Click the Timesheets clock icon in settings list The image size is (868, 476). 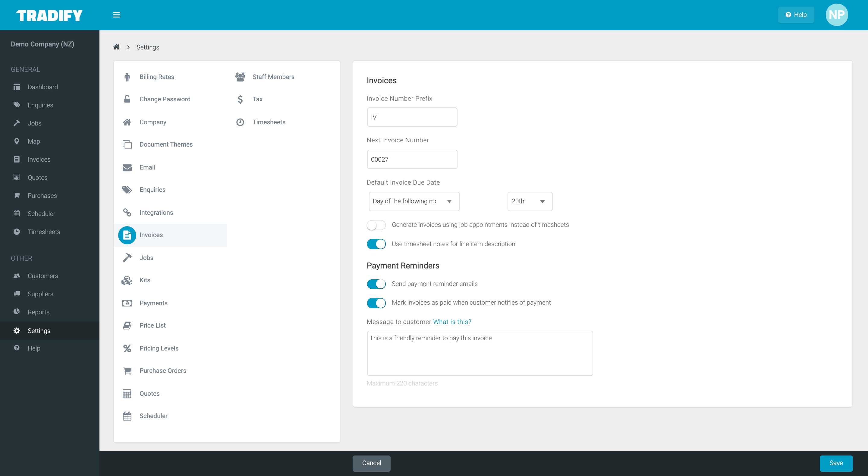point(240,122)
